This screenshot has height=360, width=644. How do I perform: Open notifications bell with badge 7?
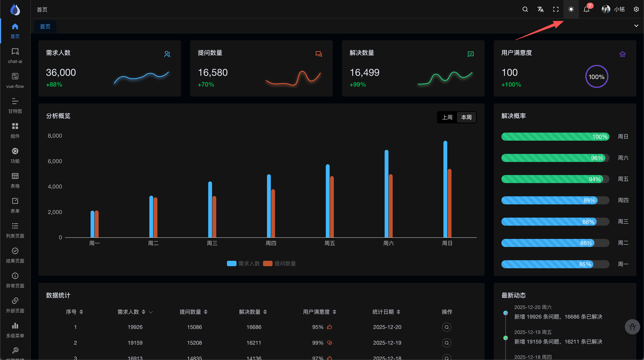(586, 9)
